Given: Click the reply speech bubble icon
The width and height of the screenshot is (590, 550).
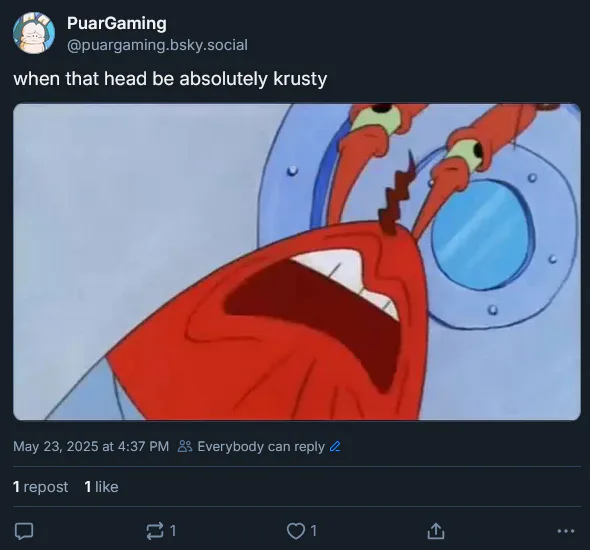Looking at the screenshot, I should 24,531.
